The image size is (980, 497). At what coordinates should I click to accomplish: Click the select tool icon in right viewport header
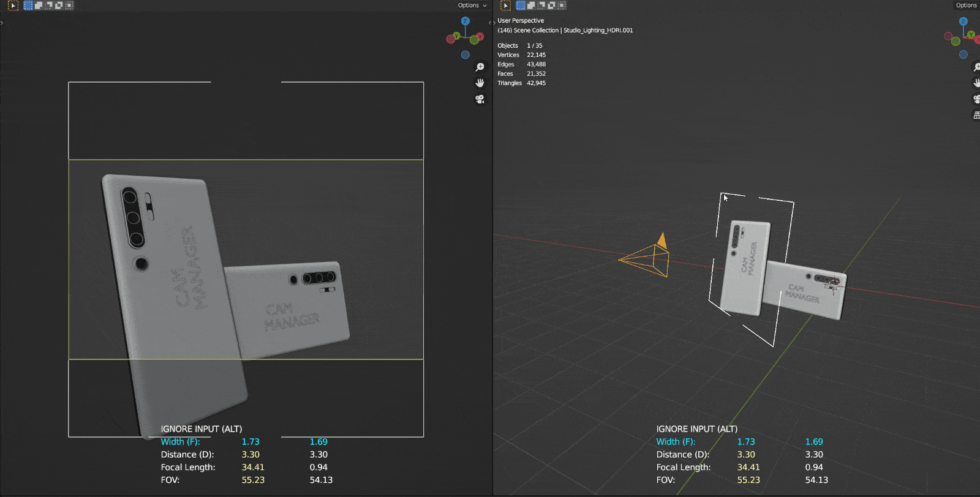[x=505, y=6]
